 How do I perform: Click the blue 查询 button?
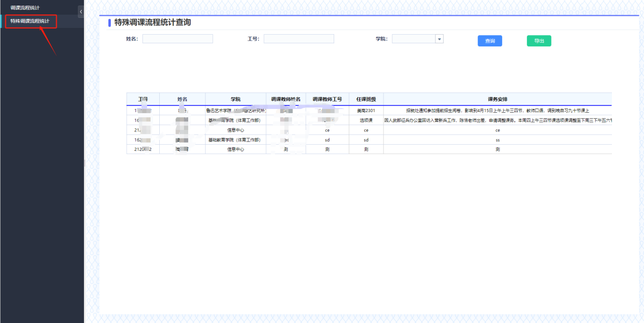click(489, 41)
